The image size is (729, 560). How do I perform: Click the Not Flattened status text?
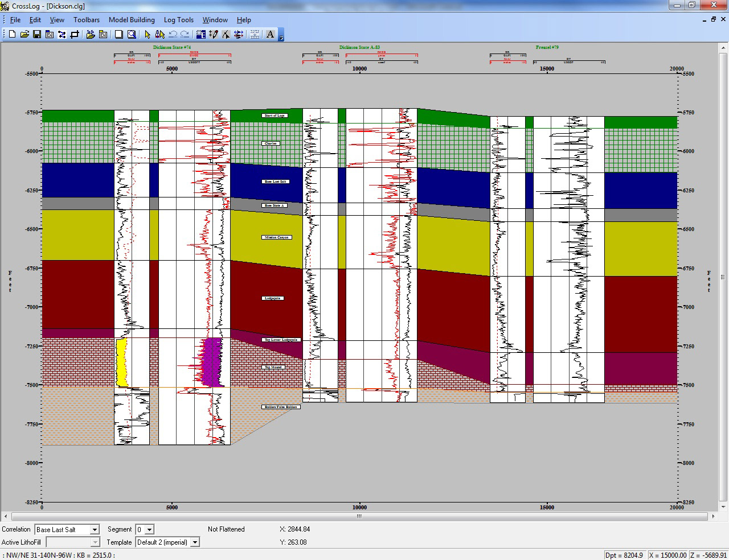tap(226, 529)
